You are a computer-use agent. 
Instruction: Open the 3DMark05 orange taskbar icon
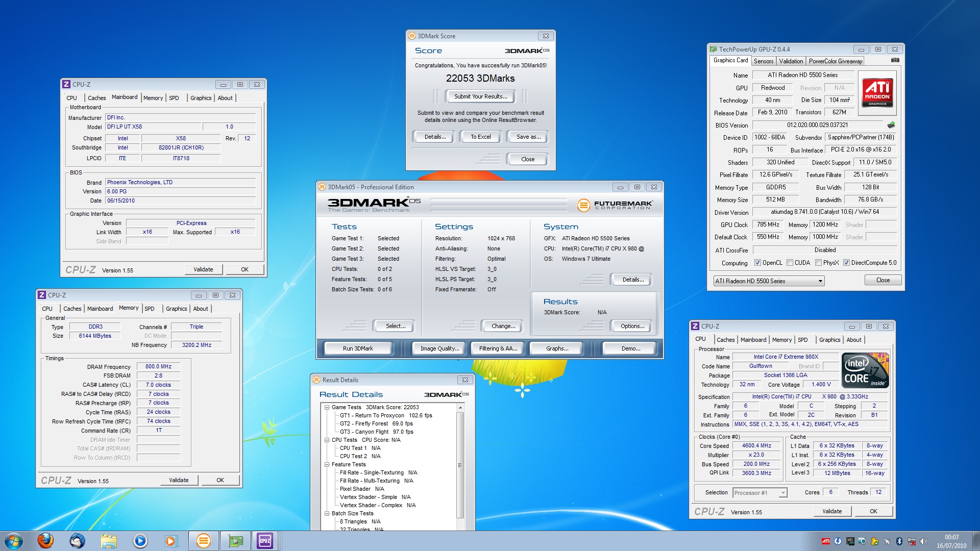[203, 541]
